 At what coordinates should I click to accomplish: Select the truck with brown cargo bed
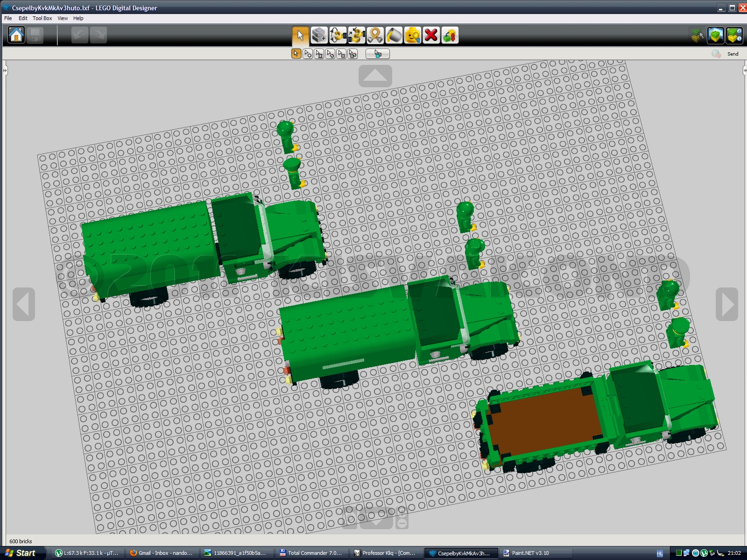(x=595, y=418)
